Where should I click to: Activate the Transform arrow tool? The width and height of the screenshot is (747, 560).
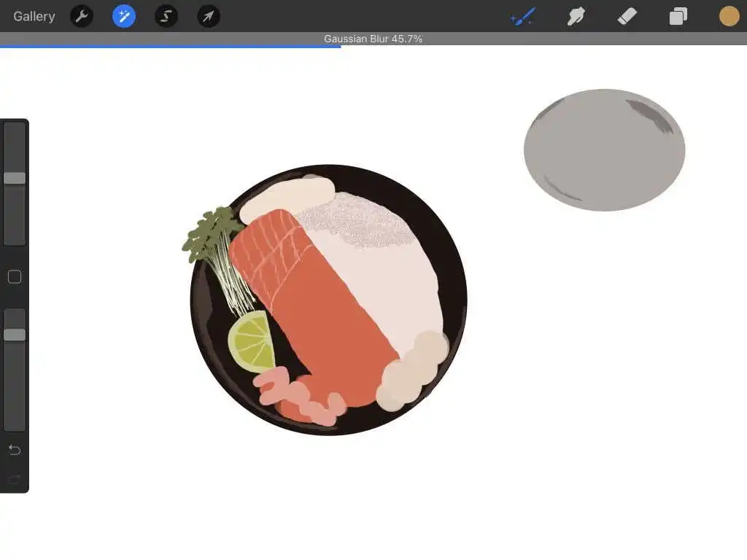(209, 16)
